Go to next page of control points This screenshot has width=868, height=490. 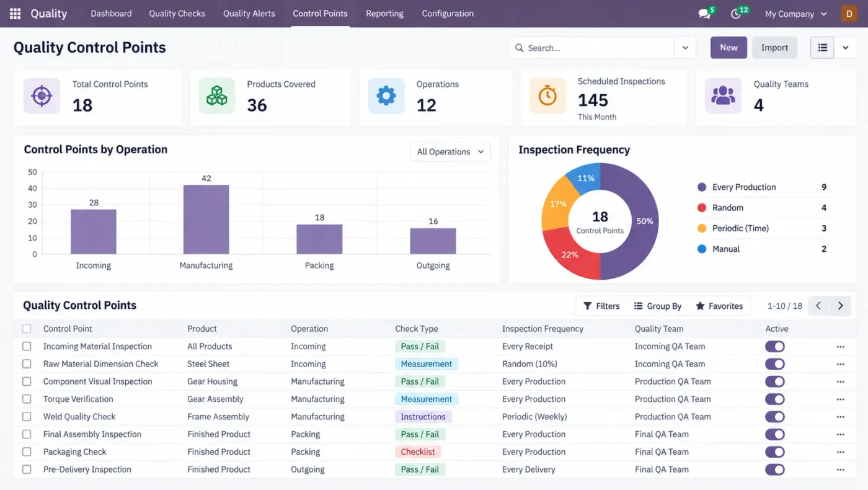(x=840, y=306)
